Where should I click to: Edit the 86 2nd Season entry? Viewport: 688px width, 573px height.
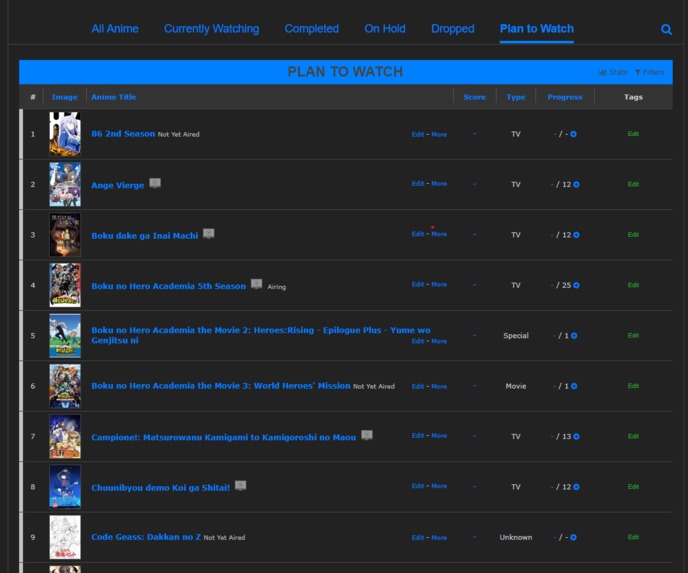pyautogui.click(x=418, y=134)
